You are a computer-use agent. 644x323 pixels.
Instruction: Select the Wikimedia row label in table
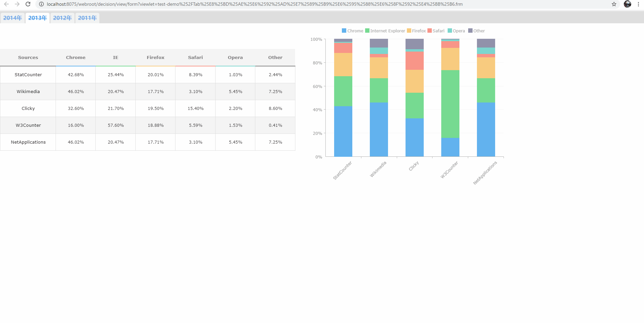click(28, 92)
